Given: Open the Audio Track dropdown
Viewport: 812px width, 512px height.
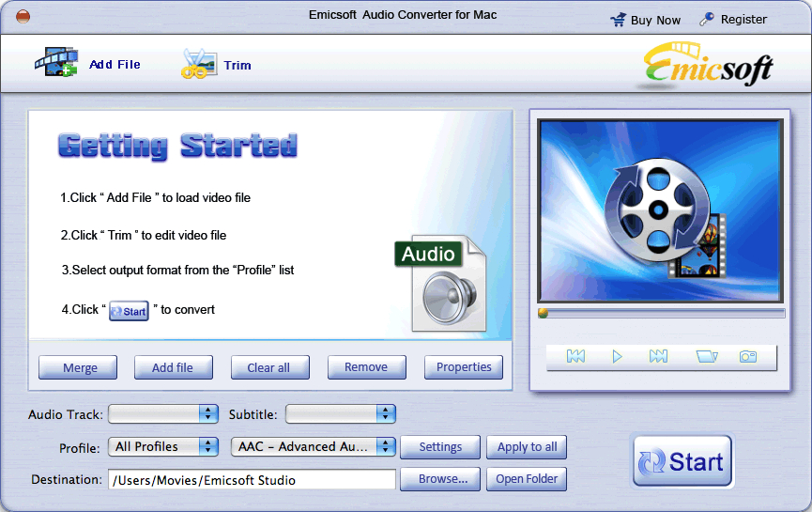Looking at the screenshot, I should [163, 413].
